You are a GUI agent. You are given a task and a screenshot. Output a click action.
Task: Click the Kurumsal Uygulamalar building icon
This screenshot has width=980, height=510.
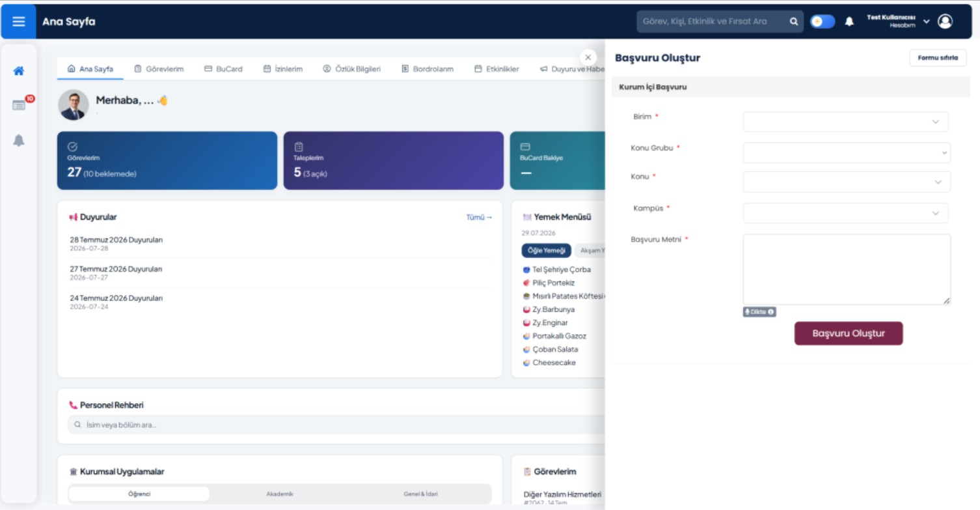73,472
